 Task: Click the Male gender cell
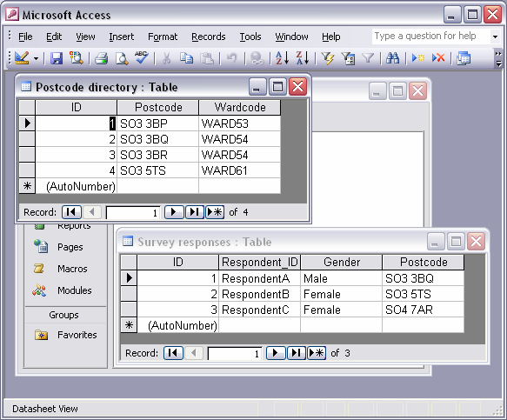coord(342,278)
